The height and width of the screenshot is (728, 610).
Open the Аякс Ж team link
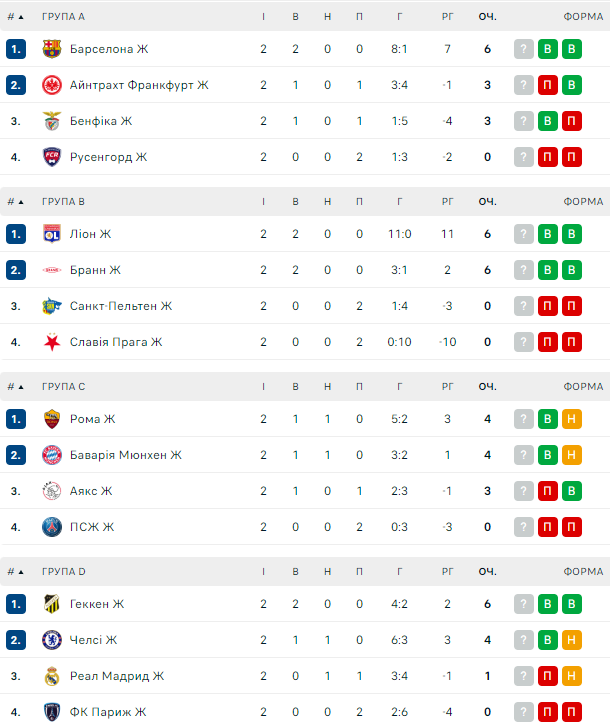coord(91,491)
